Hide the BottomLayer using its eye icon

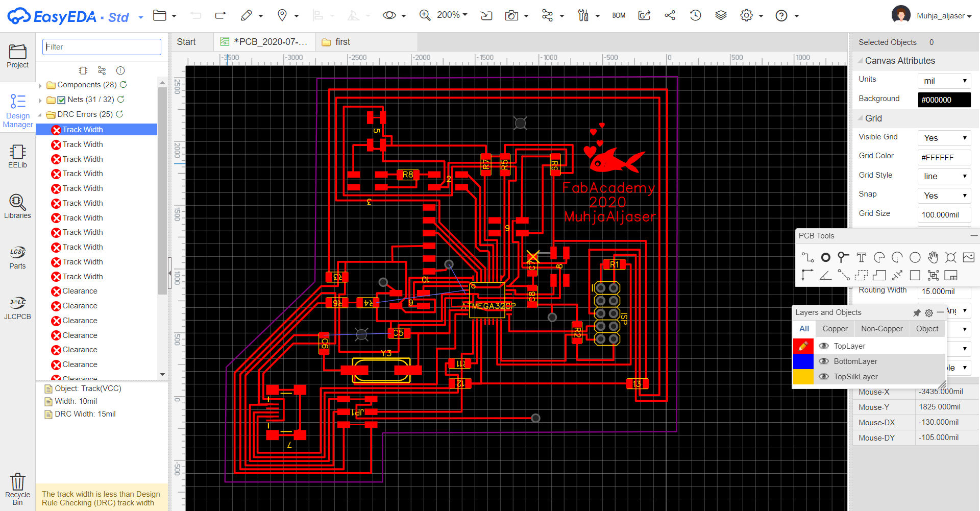823,361
